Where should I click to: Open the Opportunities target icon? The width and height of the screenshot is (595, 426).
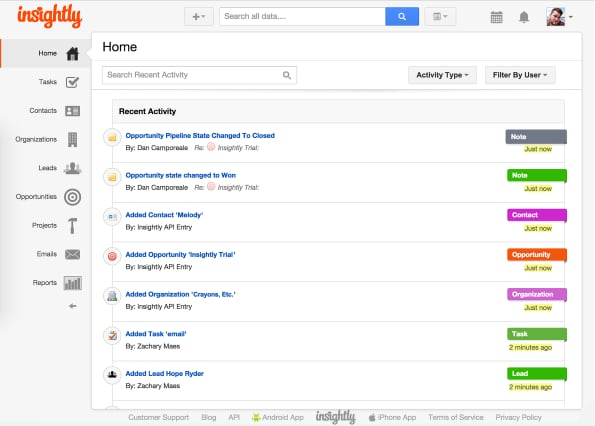click(x=72, y=197)
